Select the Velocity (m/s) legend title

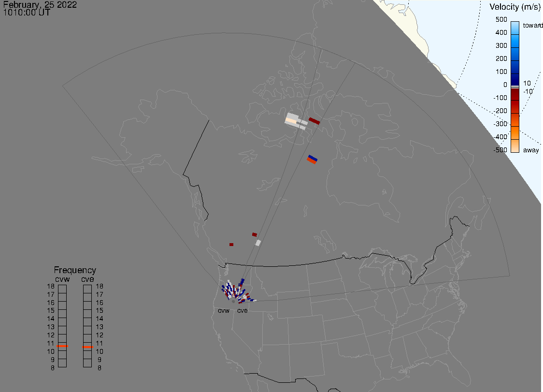pyautogui.click(x=515, y=7)
